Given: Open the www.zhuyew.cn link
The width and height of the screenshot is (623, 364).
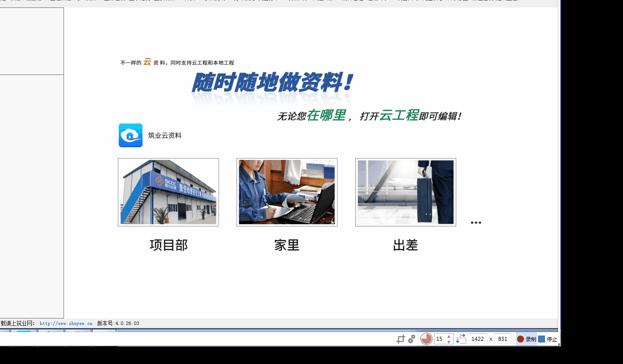Looking at the screenshot, I should point(66,323).
